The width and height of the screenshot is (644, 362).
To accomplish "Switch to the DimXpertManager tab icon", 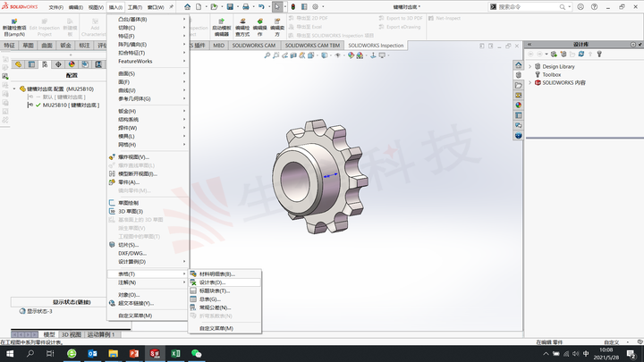I will [58, 64].
